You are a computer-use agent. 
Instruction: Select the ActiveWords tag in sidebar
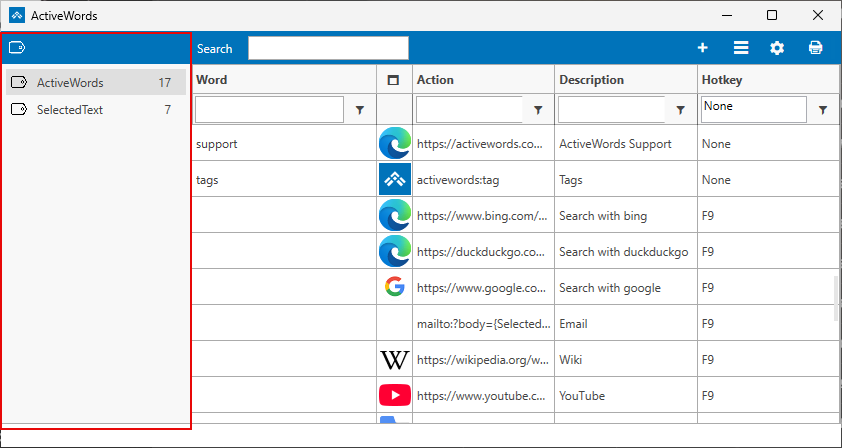click(70, 83)
